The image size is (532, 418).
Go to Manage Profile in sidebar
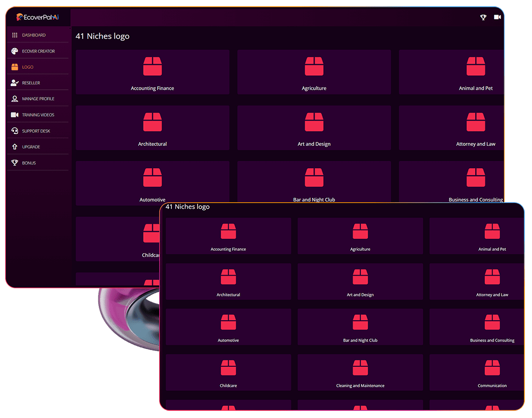pyautogui.click(x=37, y=99)
